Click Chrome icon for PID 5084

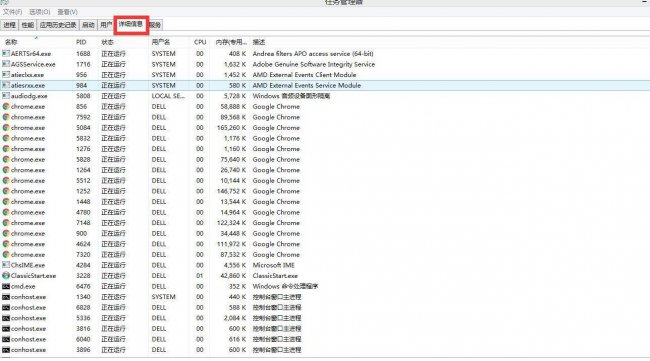coord(6,128)
